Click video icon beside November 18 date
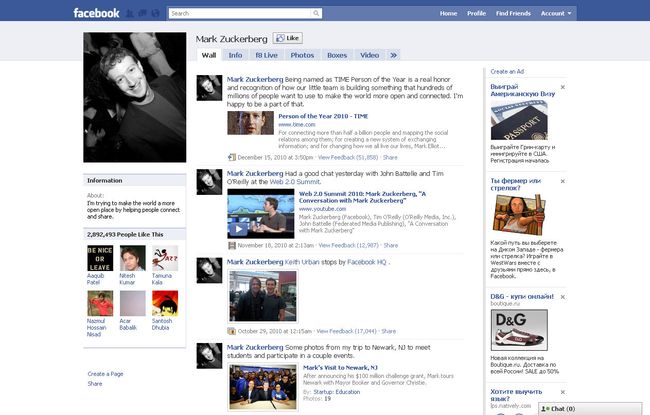Screen dimensions: 650x415 (232, 245)
